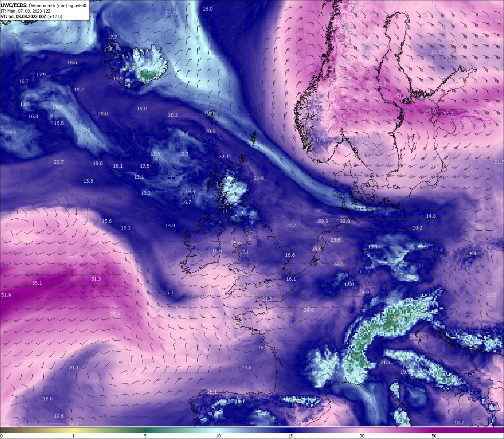
Task: Click the 21.9 value east of Scotland
Action: click(259, 178)
